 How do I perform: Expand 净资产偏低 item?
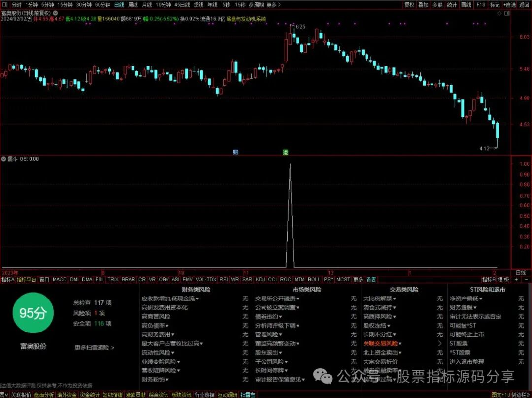466,298
